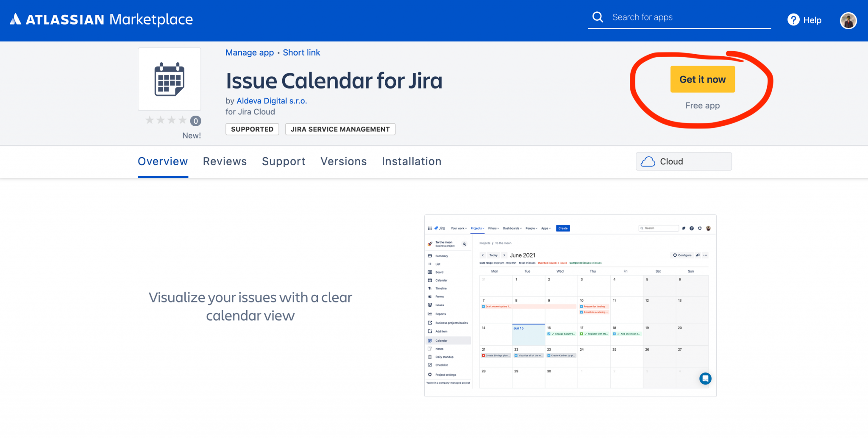
Task: Switch to the Installation tab
Action: click(x=412, y=161)
